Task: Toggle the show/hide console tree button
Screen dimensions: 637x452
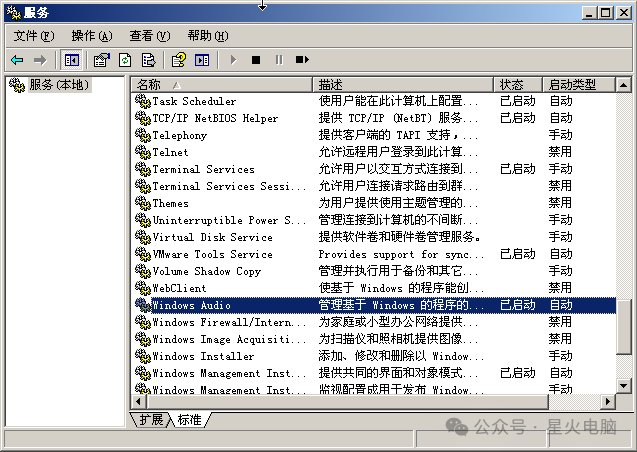Action: [x=72, y=60]
